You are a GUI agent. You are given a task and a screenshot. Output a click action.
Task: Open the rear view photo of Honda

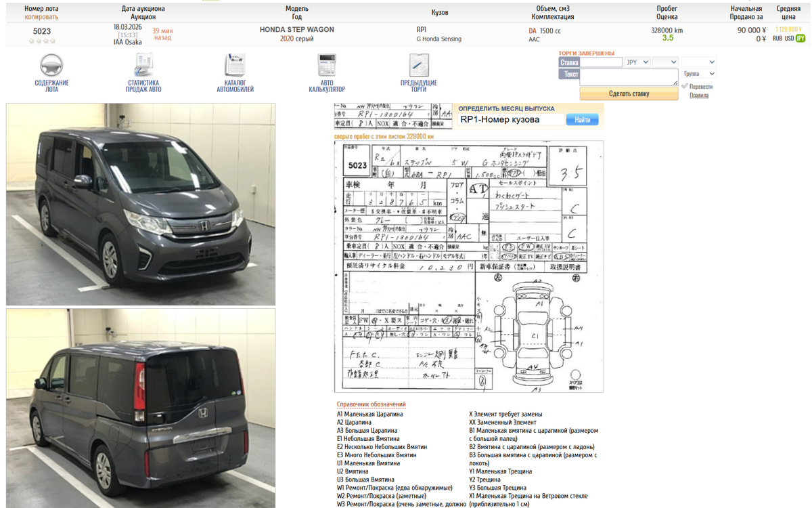141,408
